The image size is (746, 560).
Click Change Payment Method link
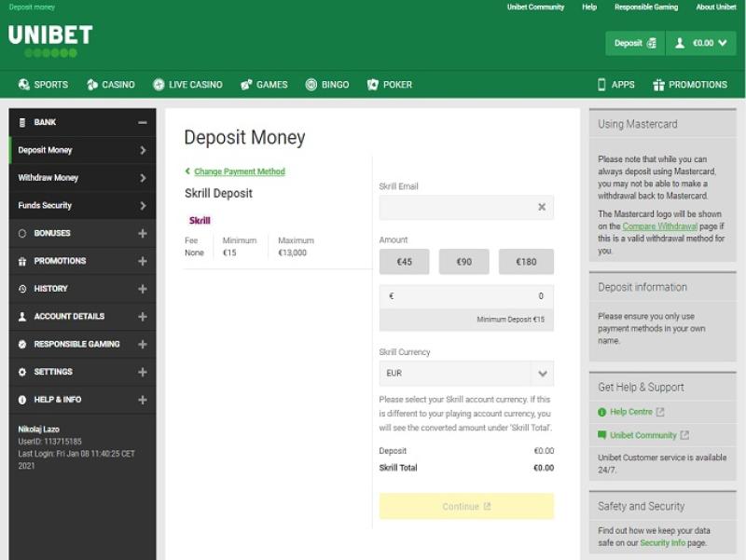[x=239, y=171]
